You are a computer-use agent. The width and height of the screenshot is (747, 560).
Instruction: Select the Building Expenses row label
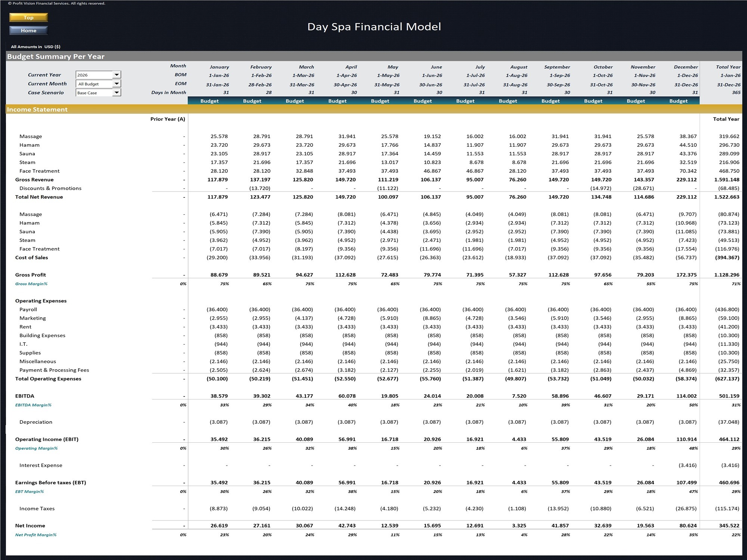[42, 335]
